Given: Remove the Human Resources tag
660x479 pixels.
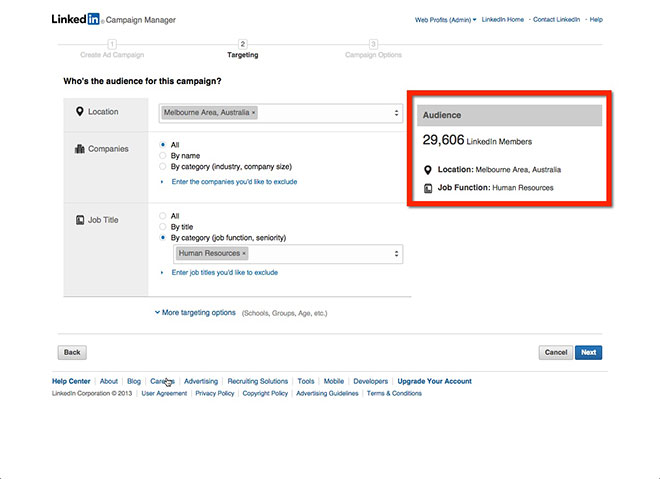Looking at the screenshot, I should pyautogui.click(x=244, y=253).
